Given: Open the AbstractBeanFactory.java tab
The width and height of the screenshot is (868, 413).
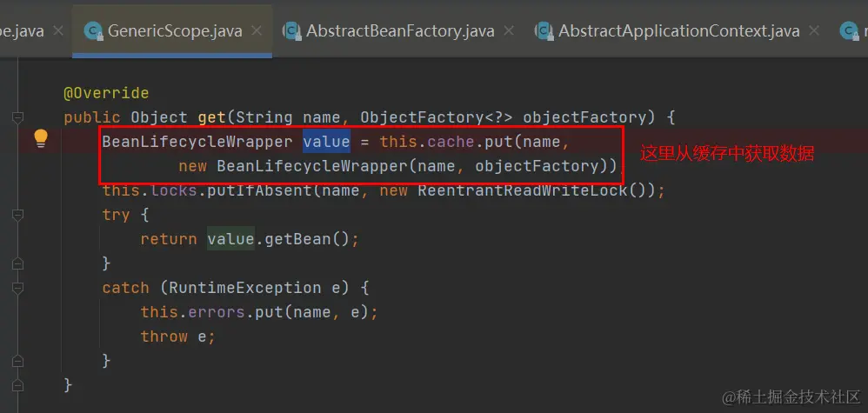Looking at the screenshot, I should (x=400, y=30).
